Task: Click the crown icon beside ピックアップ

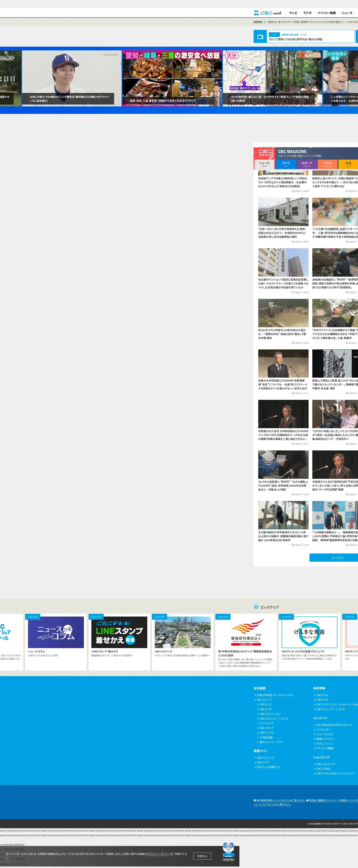Action: click(x=256, y=606)
